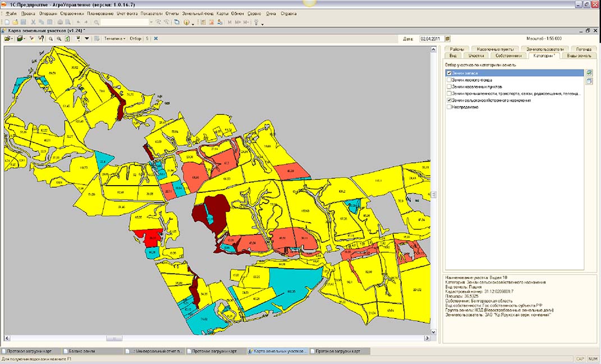The width and height of the screenshot is (601, 364).
Task: Expand the main toolbar search combo box
Action: coord(151,22)
